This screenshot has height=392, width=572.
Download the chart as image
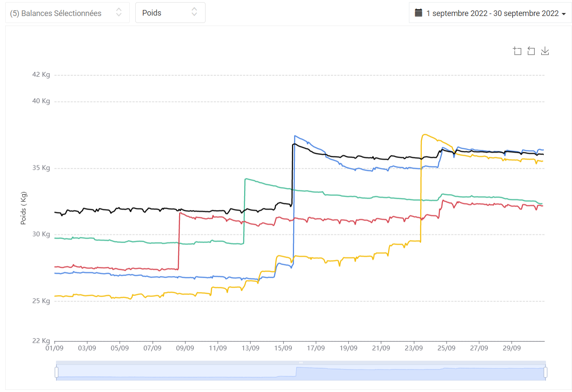(x=545, y=51)
